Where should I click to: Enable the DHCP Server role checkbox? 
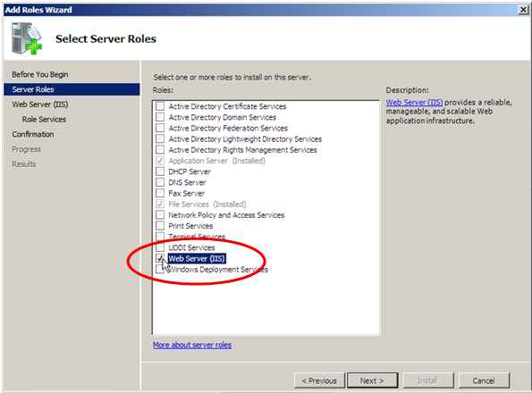(160, 171)
